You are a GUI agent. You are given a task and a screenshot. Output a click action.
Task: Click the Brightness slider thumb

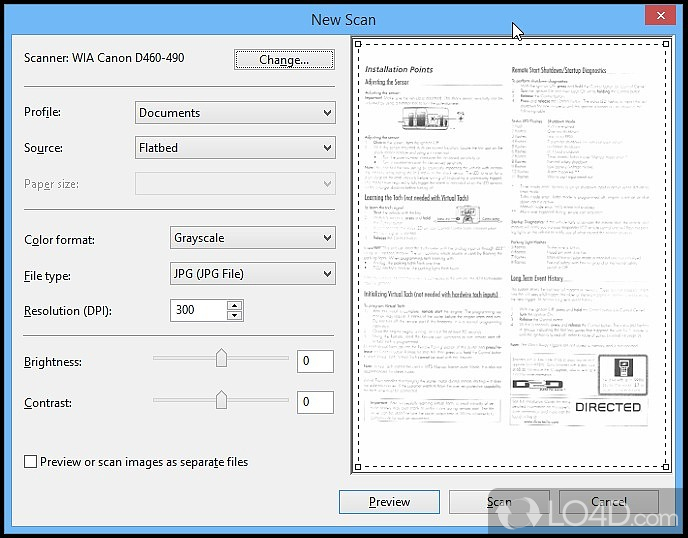[222, 358]
